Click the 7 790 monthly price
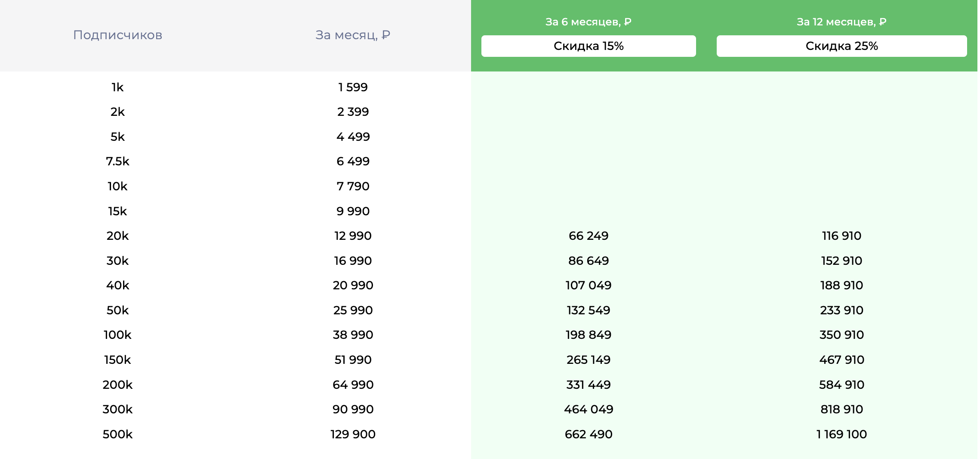Screen dimensions: 980x459 (x=353, y=186)
